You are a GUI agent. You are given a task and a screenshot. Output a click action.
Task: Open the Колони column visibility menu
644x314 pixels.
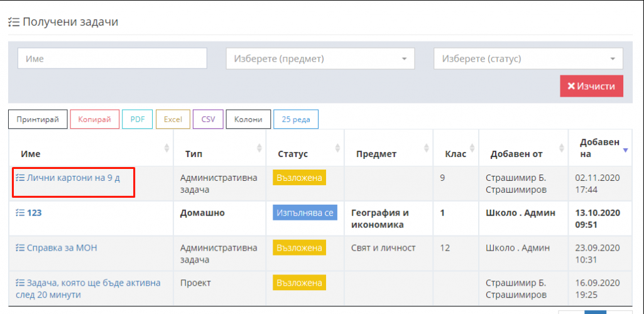pyautogui.click(x=248, y=119)
